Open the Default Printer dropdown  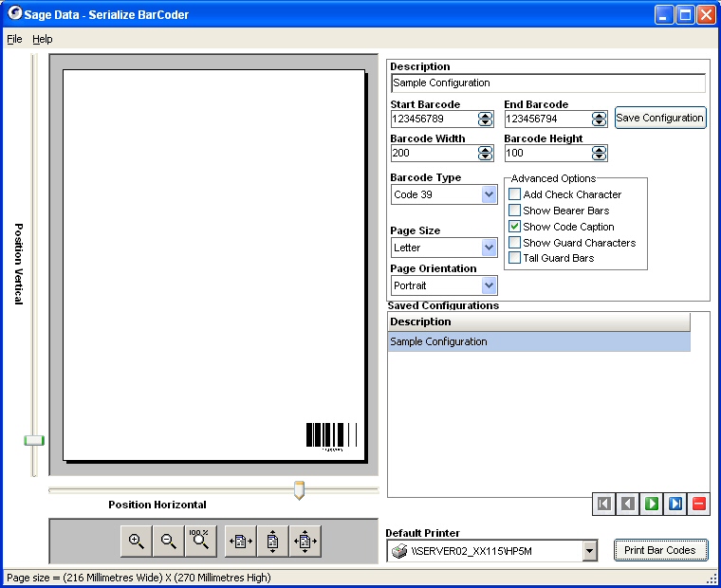click(x=589, y=550)
